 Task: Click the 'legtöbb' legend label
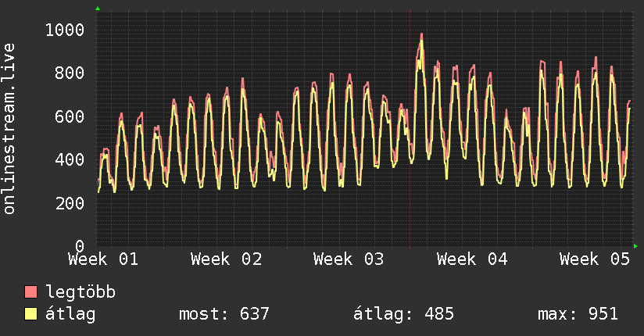click(x=80, y=292)
